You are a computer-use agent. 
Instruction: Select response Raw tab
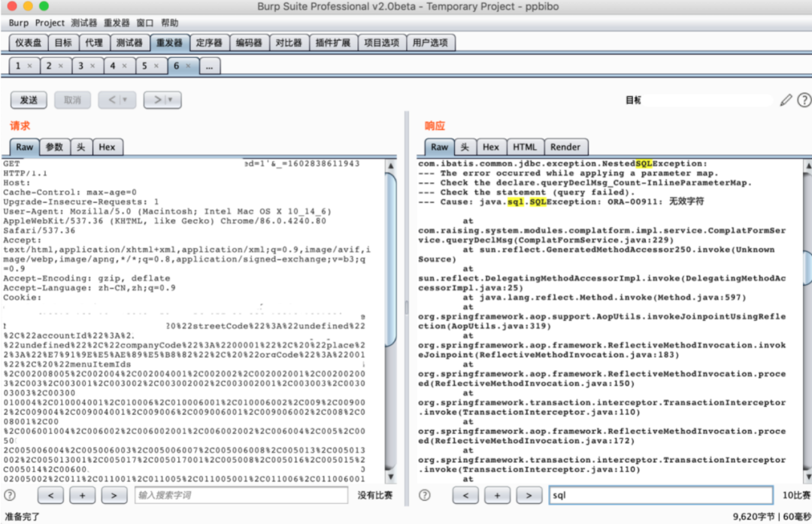439,147
